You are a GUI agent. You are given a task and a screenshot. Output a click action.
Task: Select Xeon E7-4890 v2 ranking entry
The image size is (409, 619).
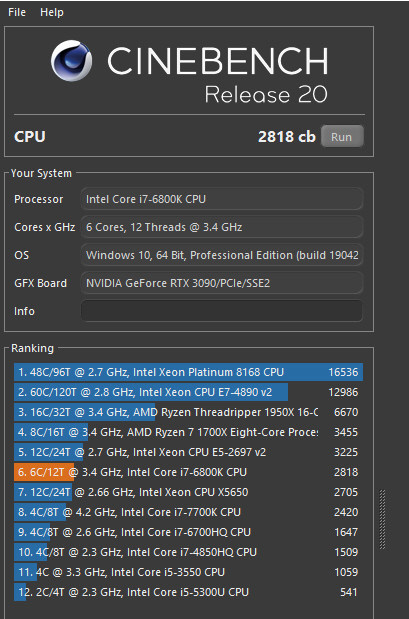(188, 392)
